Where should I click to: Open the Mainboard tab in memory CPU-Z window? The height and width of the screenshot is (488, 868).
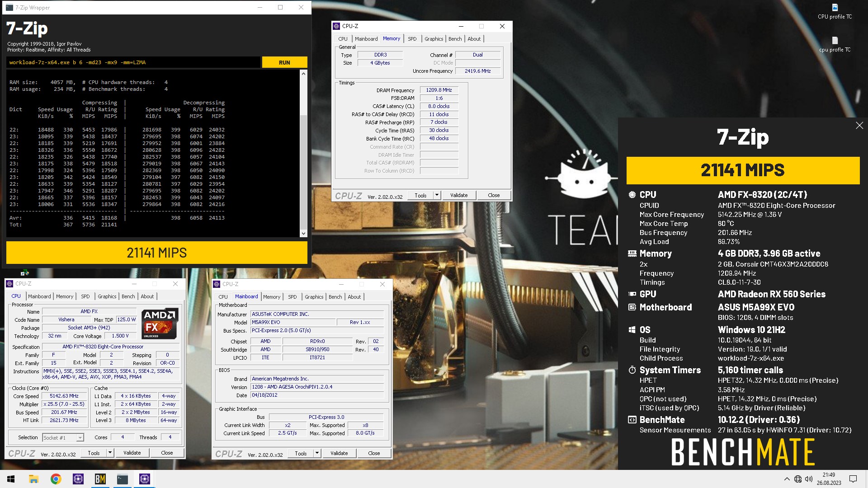366,39
